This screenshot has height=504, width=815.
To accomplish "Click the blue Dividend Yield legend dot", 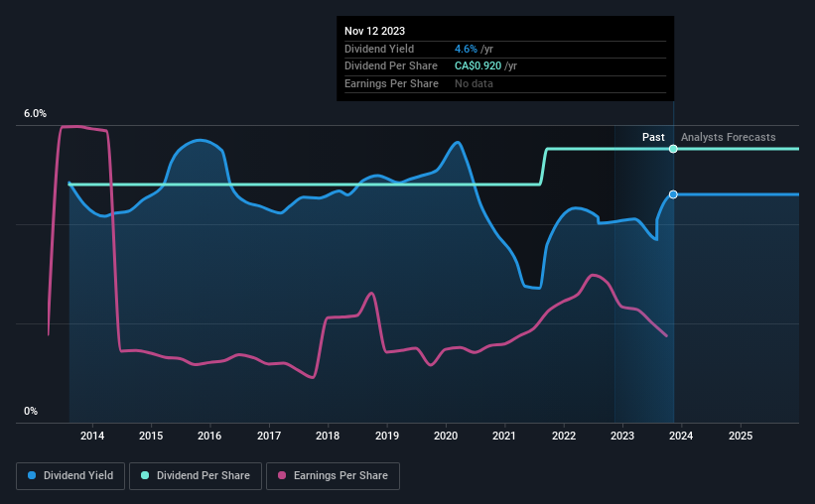I will pos(32,475).
